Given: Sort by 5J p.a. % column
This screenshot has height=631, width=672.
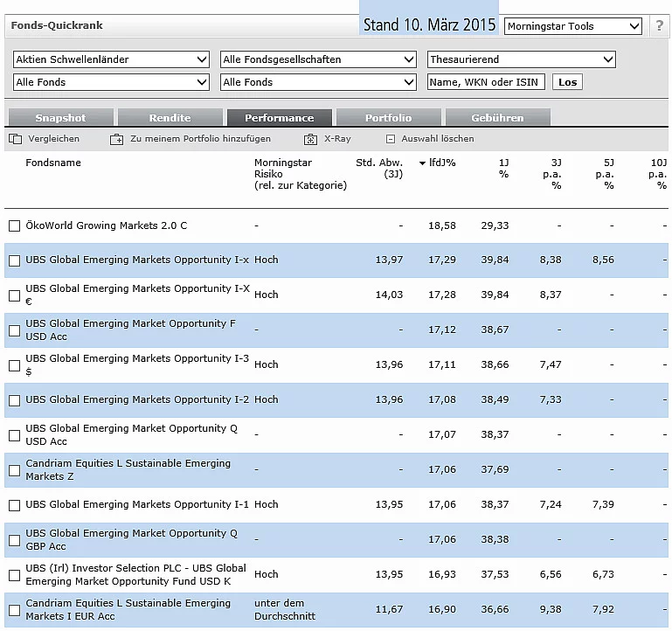Looking at the screenshot, I should pyautogui.click(x=605, y=174).
